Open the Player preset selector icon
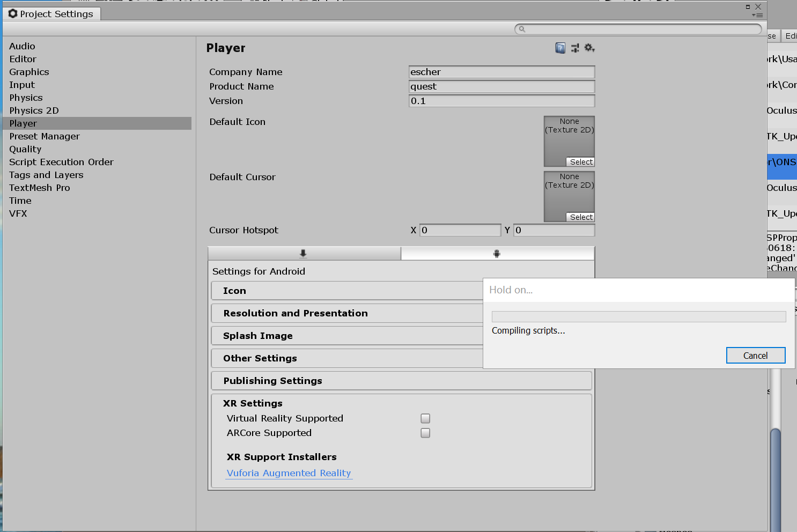 coord(575,48)
